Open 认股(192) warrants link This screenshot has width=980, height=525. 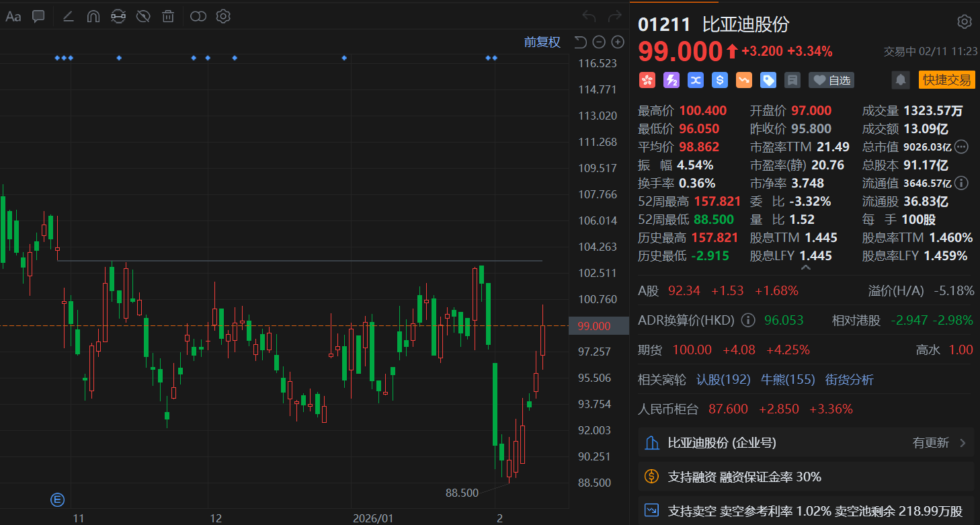click(x=723, y=380)
